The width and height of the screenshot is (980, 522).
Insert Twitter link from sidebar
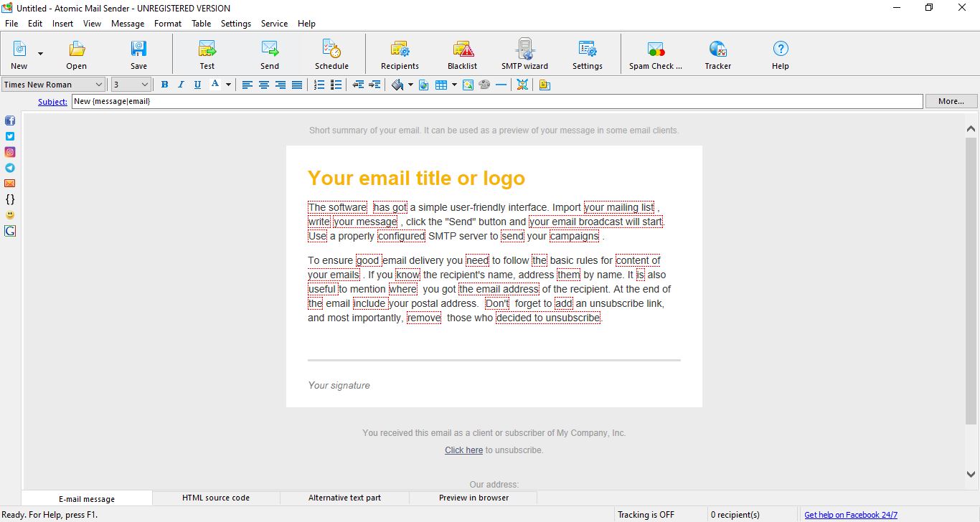10,136
